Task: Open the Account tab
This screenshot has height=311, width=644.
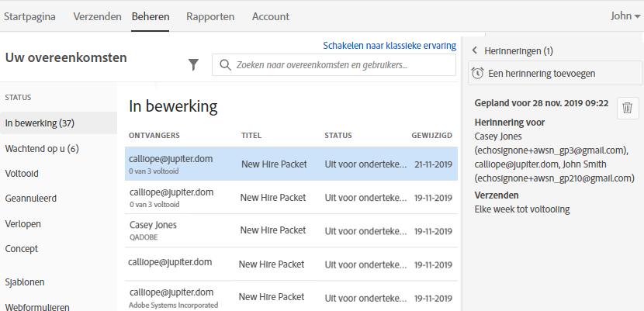Action: (x=271, y=16)
